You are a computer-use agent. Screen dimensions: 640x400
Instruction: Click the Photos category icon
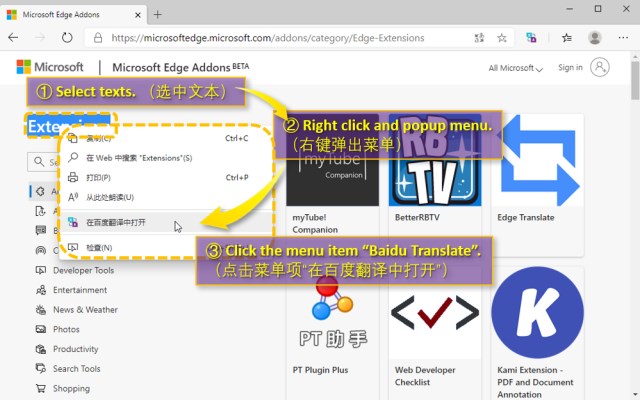point(41,329)
